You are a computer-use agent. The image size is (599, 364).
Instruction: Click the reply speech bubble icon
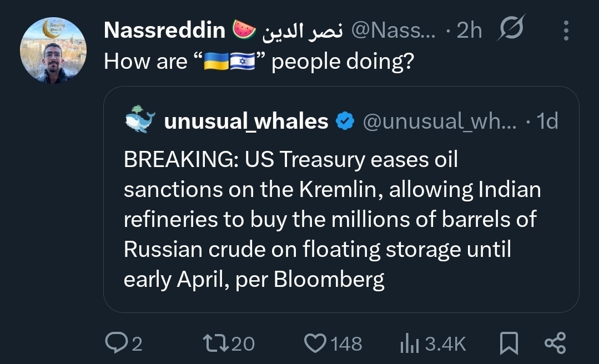click(115, 343)
